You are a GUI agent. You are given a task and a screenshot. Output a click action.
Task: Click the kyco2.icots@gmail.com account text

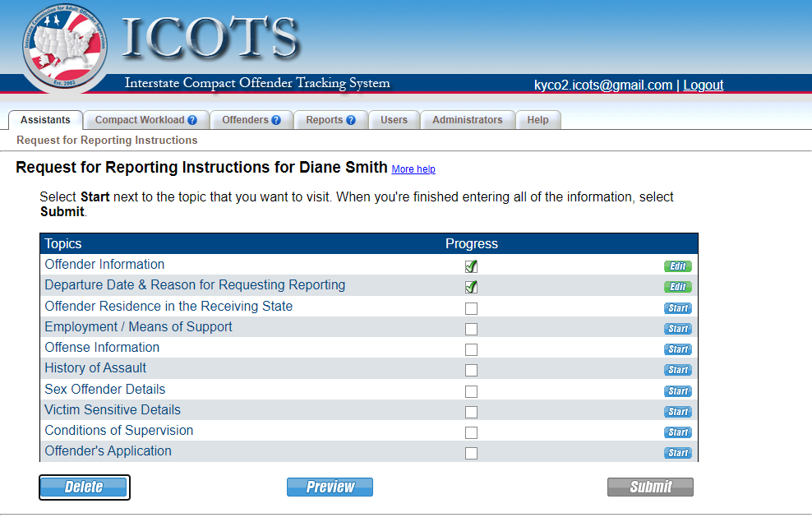pyautogui.click(x=603, y=85)
